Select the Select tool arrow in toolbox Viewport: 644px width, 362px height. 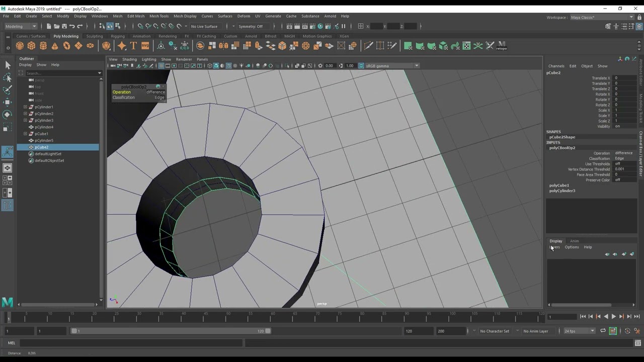[x=8, y=65]
